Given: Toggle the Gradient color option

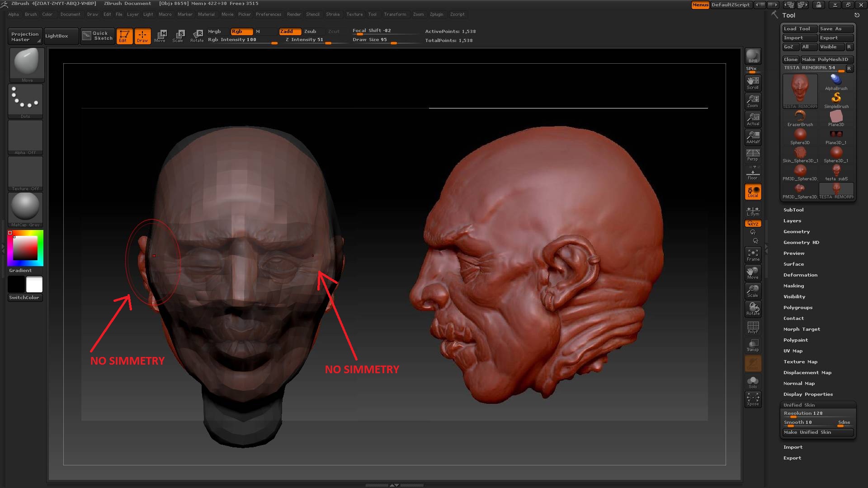Looking at the screenshot, I should (x=20, y=271).
